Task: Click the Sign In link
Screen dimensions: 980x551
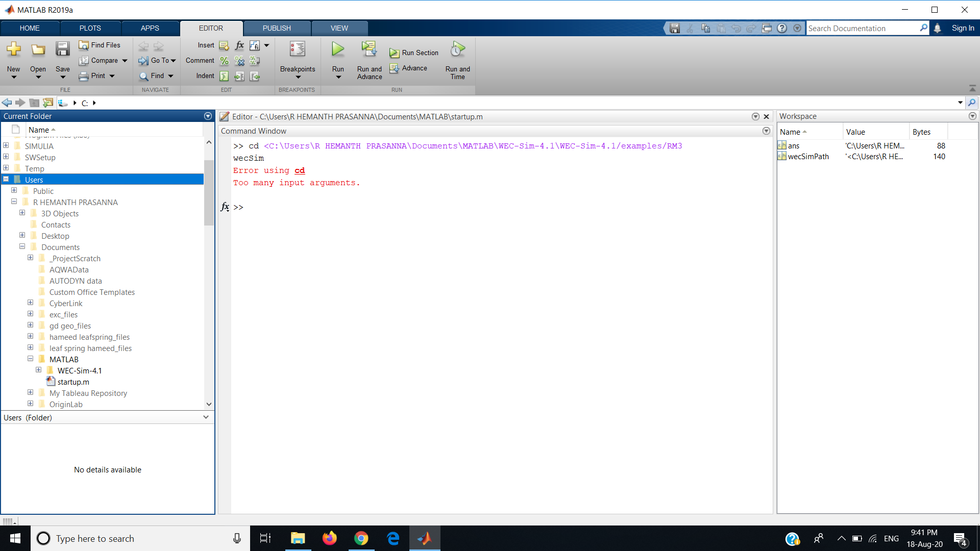Action: pos(963,28)
